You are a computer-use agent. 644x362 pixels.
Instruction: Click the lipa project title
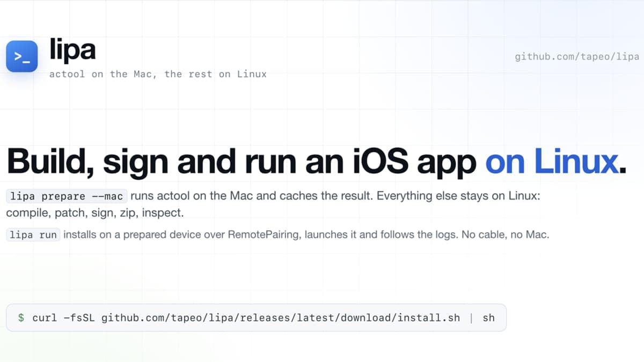coord(72,50)
